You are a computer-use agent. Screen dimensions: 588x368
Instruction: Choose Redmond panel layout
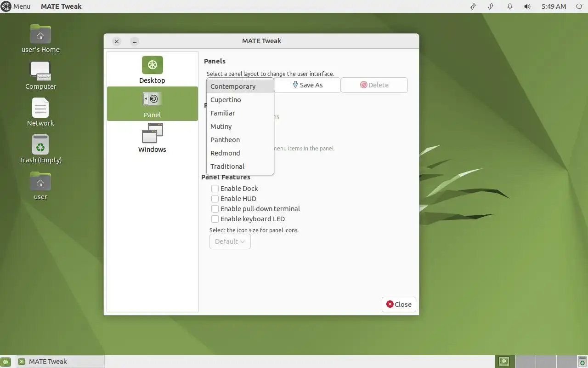pos(240,153)
